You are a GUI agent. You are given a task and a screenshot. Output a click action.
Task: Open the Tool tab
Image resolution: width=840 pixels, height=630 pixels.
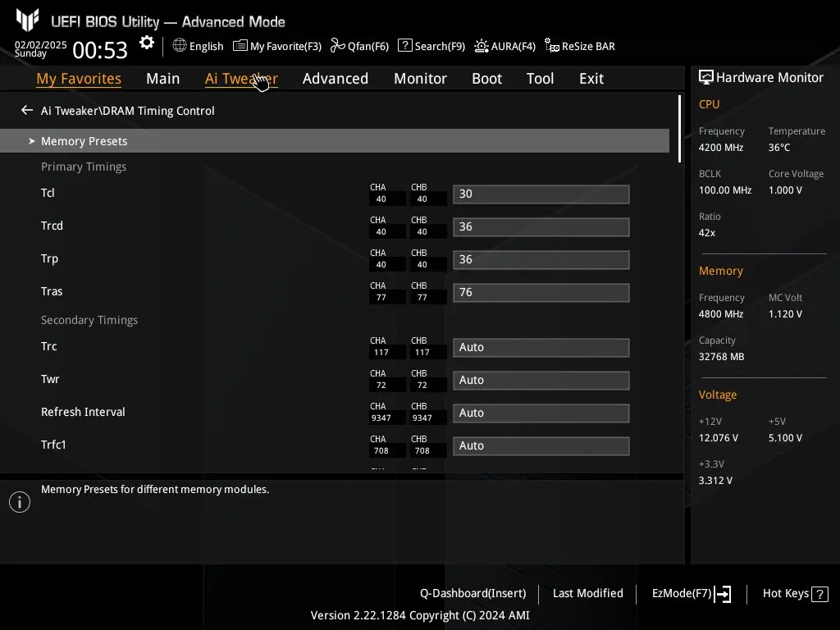(540, 79)
